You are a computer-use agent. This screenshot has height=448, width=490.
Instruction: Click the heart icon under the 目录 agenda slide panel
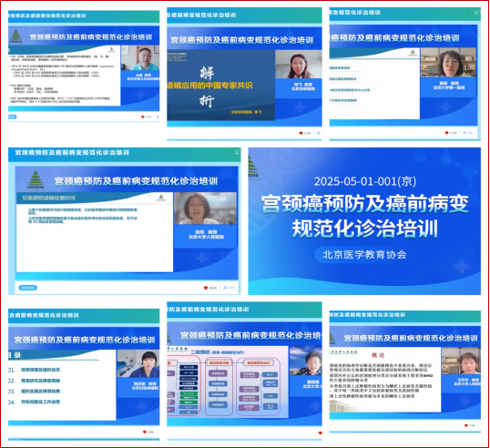[145, 433]
